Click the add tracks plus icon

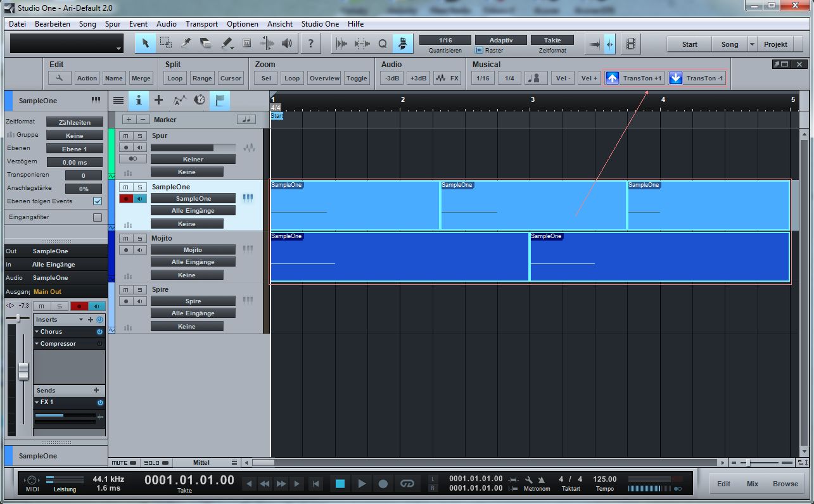point(158,100)
